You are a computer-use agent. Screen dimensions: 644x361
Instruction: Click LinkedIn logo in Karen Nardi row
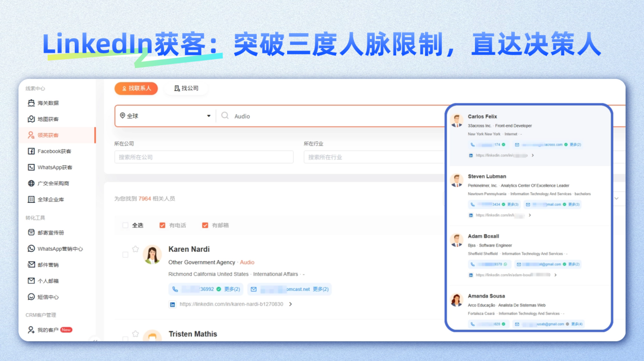tap(173, 305)
